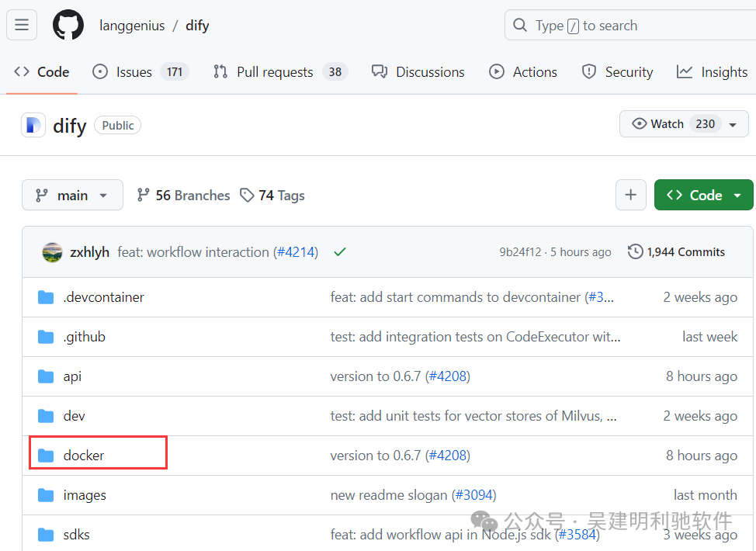Image resolution: width=756 pixels, height=551 pixels.
Task: View the 74 Tags link
Action: [x=273, y=196]
